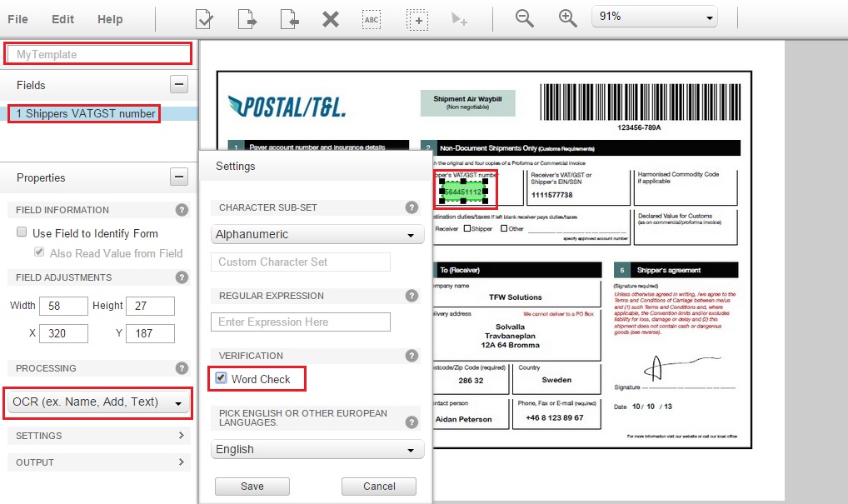The height and width of the screenshot is (504, 848).
Task: Enable Use Field to Identify Form
Action: tap(22, 233)
